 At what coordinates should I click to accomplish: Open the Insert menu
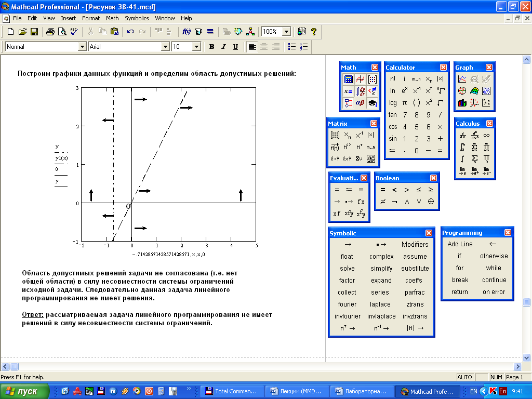[68, 18]
